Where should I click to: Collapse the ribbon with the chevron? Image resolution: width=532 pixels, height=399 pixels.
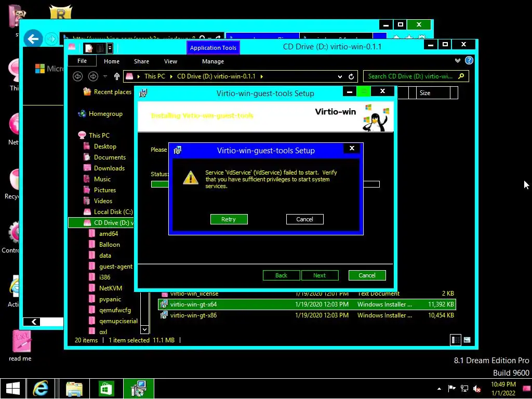[x=458, y=60]
